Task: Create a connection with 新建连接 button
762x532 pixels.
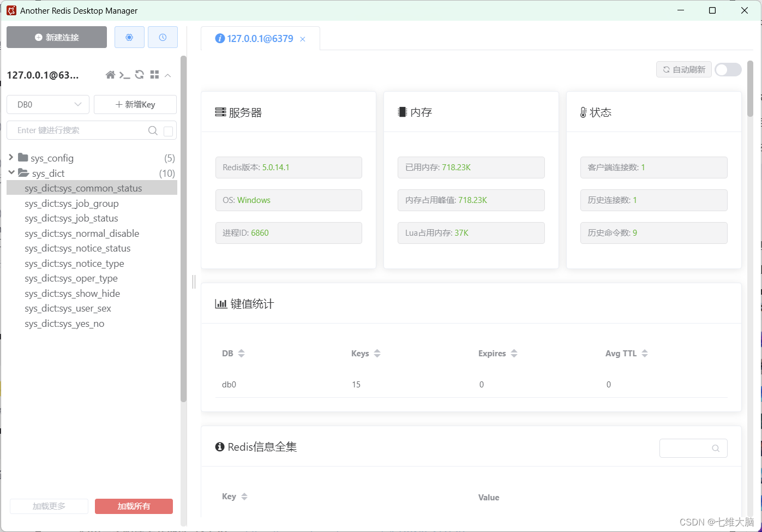Action: coord(57,37)
